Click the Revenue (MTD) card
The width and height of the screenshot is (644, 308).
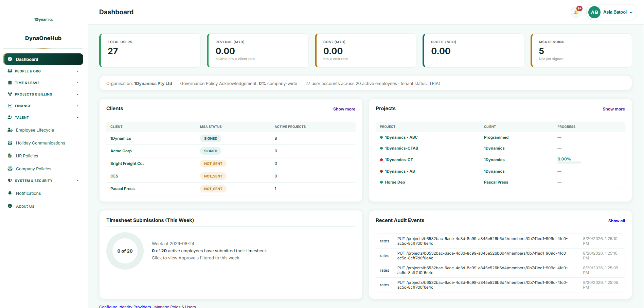[x=257, y=50]
